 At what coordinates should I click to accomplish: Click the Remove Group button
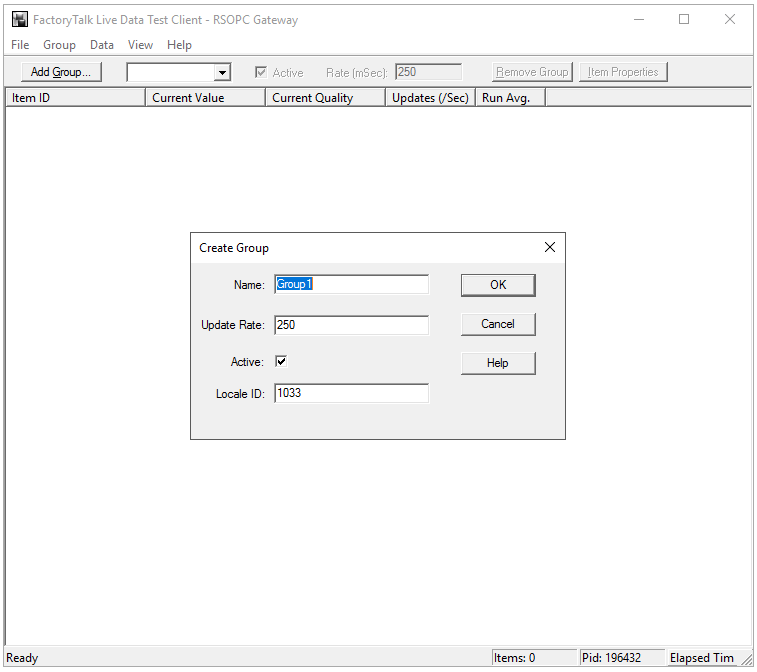point(532,72)
